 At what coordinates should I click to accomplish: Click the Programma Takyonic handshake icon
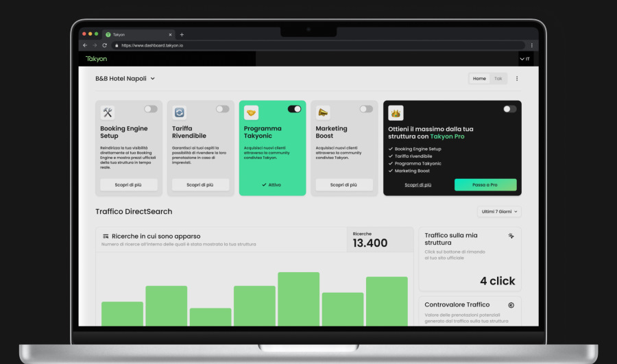(x=252, y=112)
